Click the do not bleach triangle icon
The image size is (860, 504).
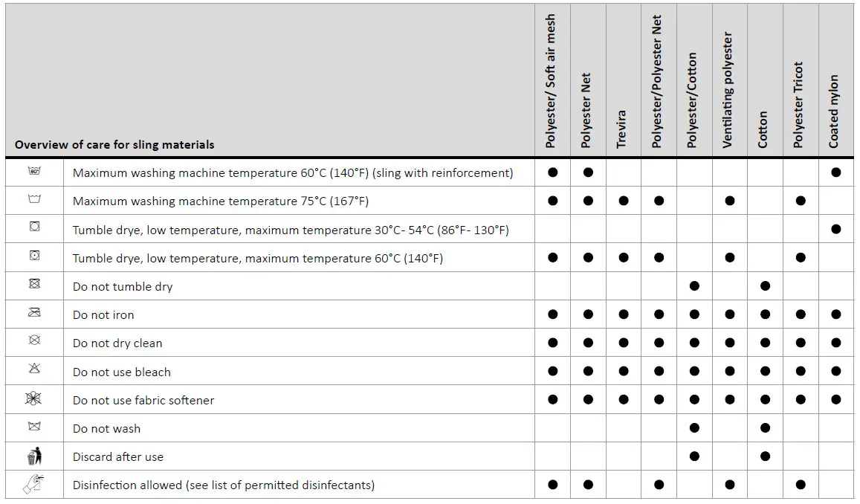pos(34,369)
